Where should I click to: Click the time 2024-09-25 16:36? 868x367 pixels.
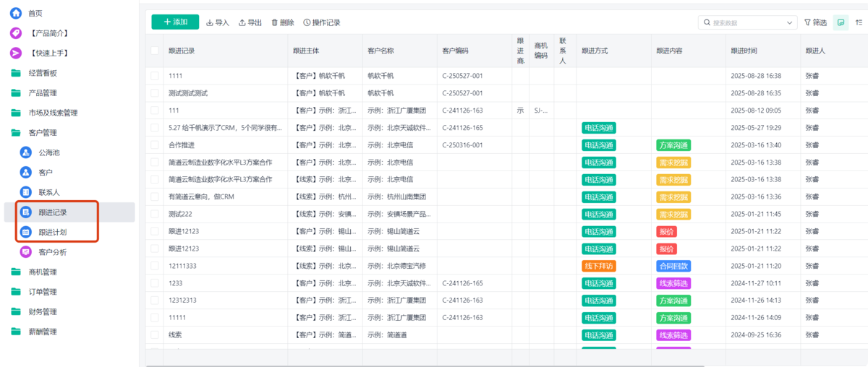tap(755, 335)
